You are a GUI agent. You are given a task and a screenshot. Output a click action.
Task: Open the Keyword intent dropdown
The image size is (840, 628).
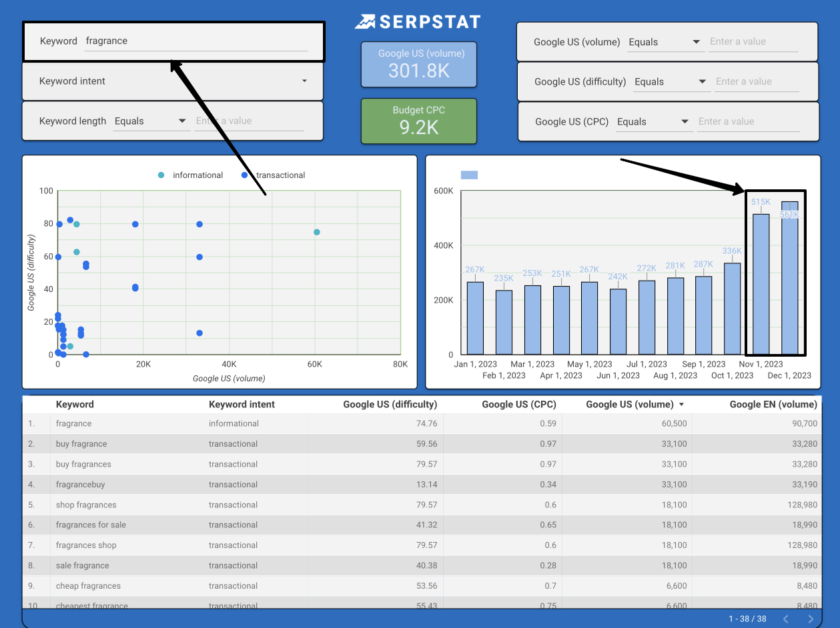click(304, 81)
